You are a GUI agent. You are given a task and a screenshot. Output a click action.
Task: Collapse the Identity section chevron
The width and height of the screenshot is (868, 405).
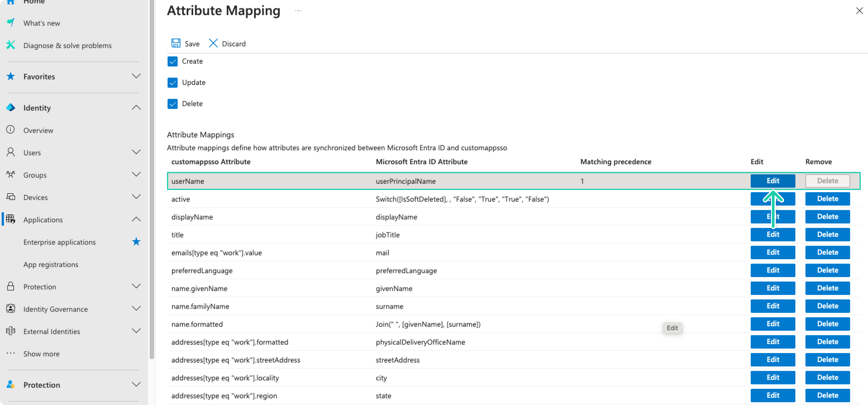pos(136,108)
